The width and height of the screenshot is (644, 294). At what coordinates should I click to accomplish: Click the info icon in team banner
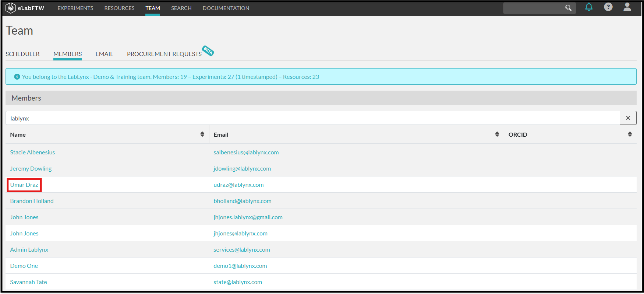click(x=17, y=77)
